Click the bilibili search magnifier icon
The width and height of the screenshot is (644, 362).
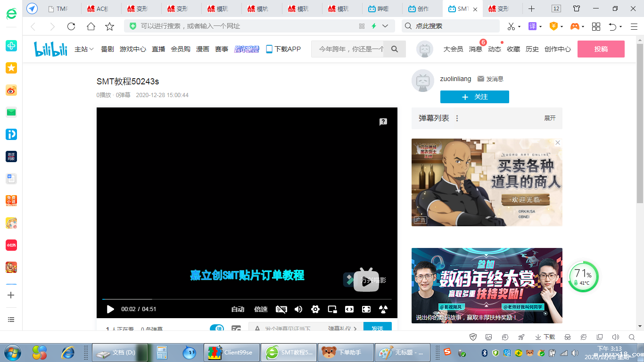395,49
